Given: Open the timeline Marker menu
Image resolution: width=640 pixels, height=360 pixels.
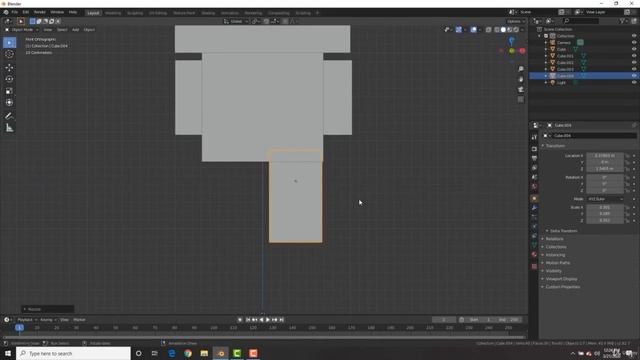Looking at the screenshot, I should 79,320.
